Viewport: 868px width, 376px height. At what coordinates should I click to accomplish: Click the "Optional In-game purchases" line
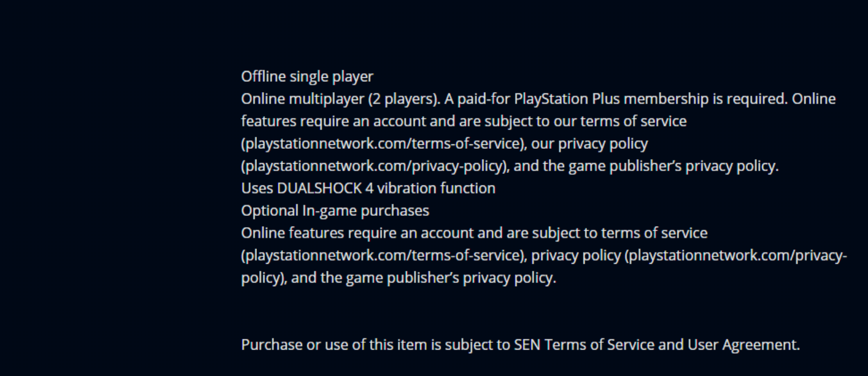[x=335, y=211]
